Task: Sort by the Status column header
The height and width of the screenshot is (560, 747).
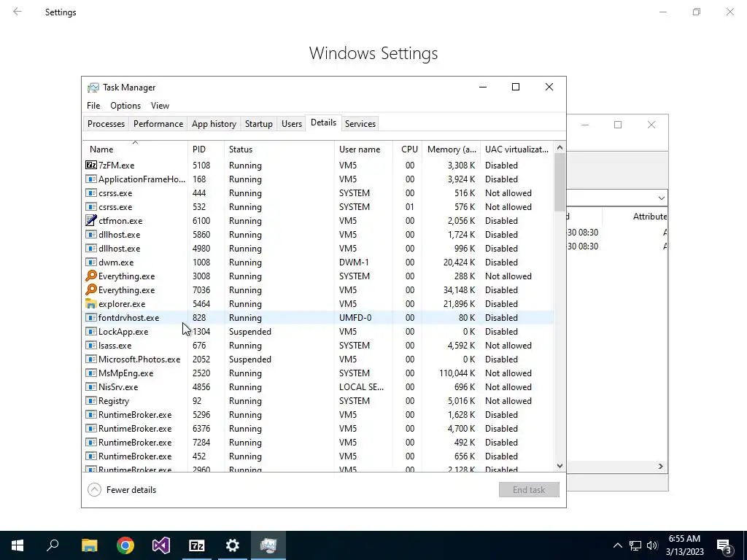Action: 279,149
